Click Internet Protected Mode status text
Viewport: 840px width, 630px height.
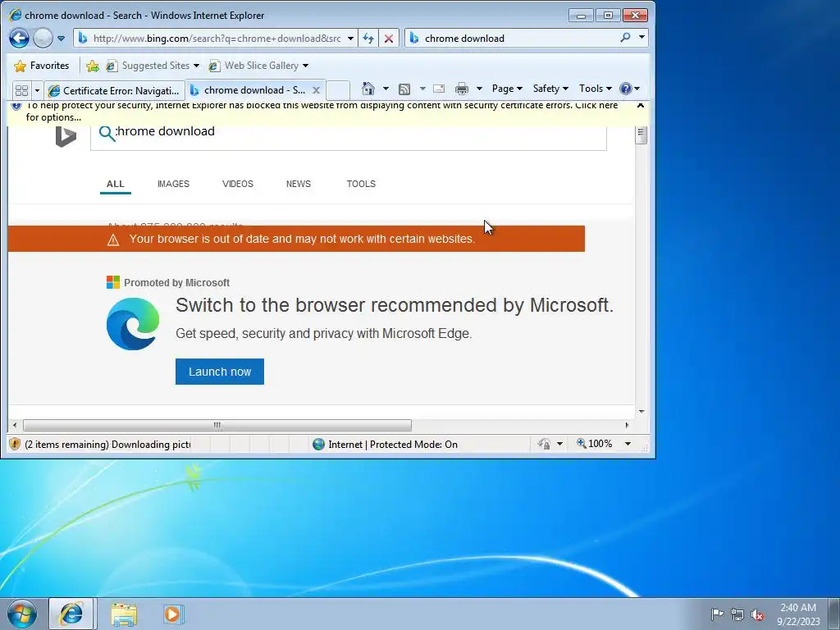pyautogui.click(x=393, y=444)
